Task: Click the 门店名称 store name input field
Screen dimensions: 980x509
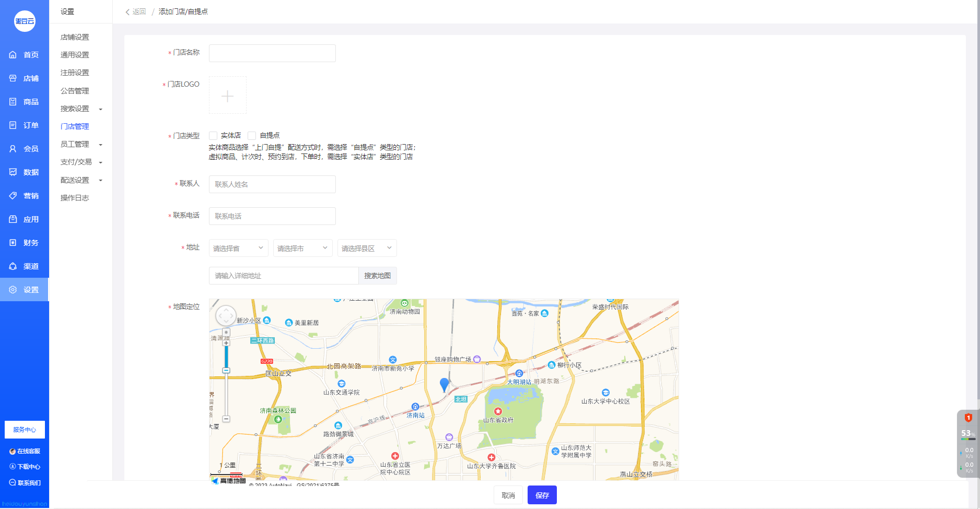Action: click(272, 53)
